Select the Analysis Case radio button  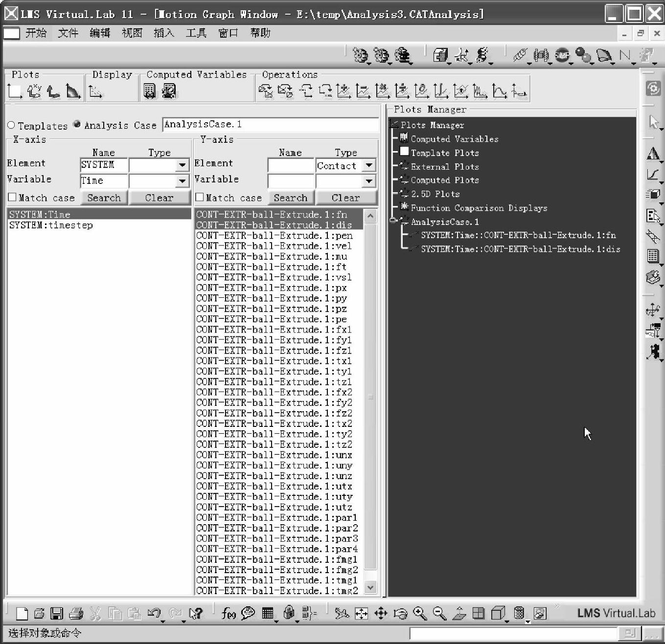(x=77, y=124)
